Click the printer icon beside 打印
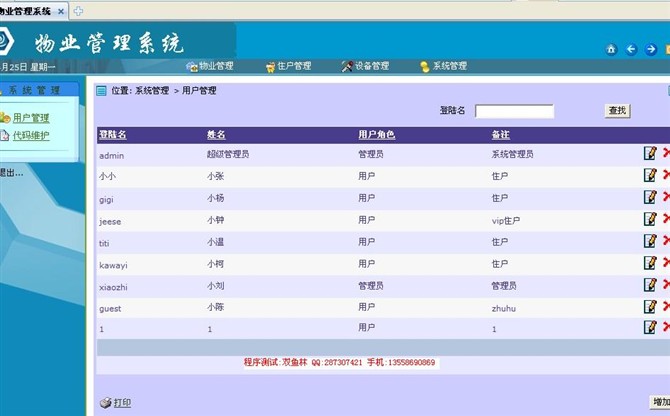The height and width of the screenshot is (416, 670). click(105, 403)
